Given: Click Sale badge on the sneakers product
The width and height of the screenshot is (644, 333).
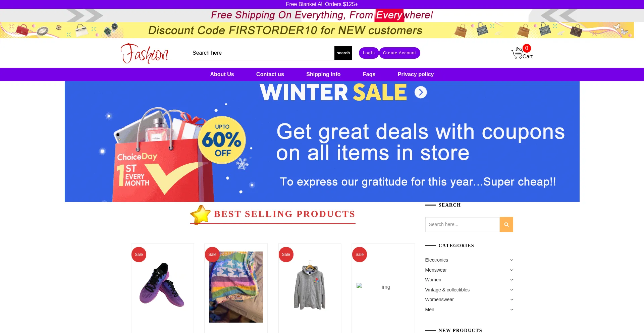Looking at the screenshot, I should click(139, 255).
